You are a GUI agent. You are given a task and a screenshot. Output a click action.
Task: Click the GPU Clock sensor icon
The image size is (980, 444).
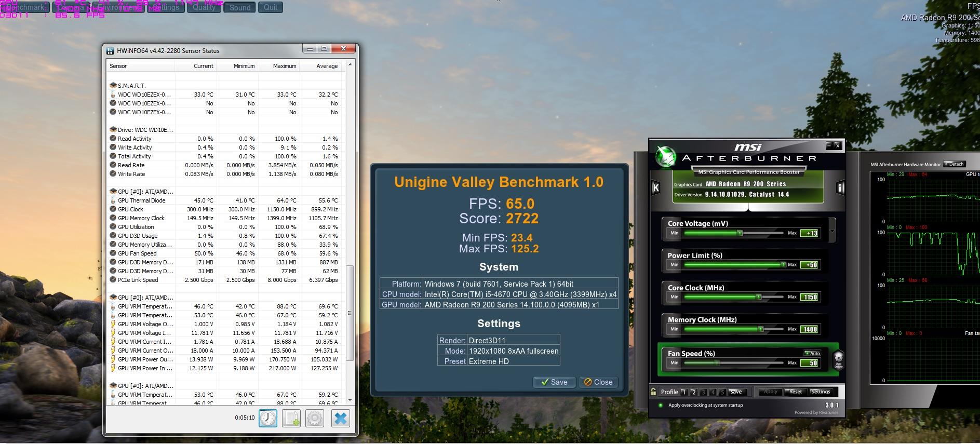(x=113, y=209)
